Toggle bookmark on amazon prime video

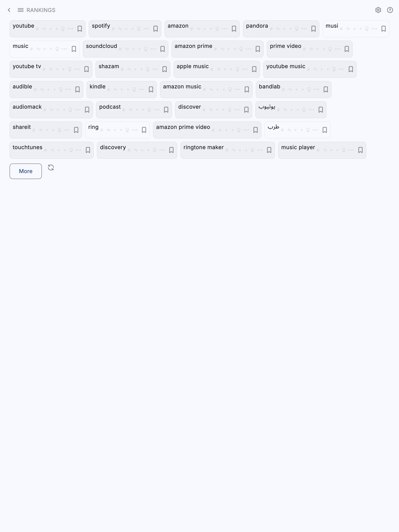tap(255, 130)
